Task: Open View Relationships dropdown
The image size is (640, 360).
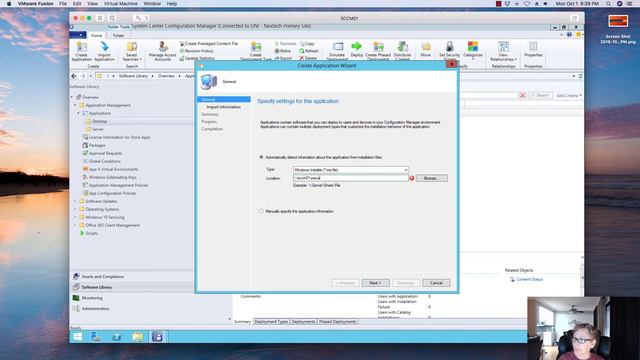Action: click(x=503, y=51)
